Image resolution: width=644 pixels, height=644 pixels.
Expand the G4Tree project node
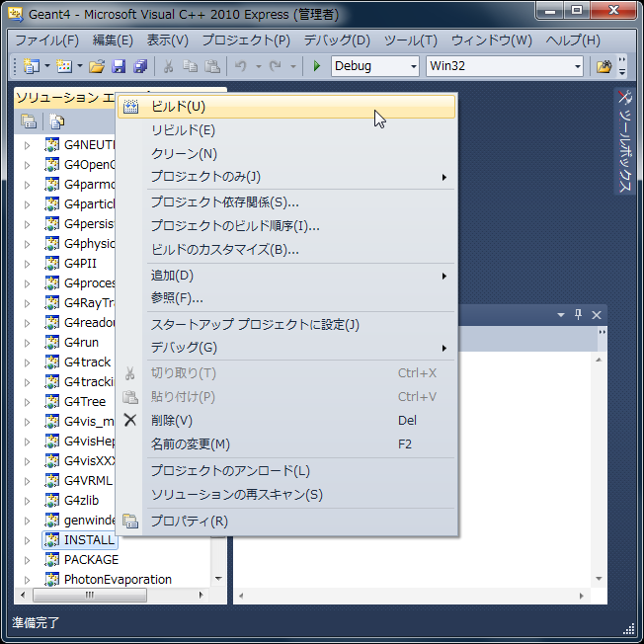(27, 402)
